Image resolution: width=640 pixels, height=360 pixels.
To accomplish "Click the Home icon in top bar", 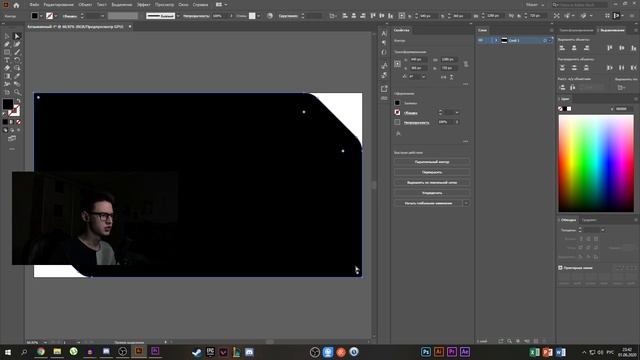I will (x=16, y=5).
